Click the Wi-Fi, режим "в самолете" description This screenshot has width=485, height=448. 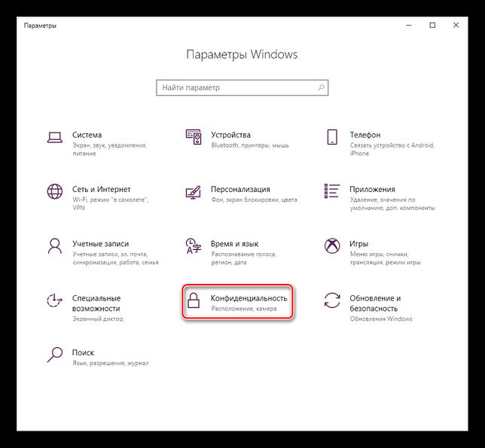[111, 204]
